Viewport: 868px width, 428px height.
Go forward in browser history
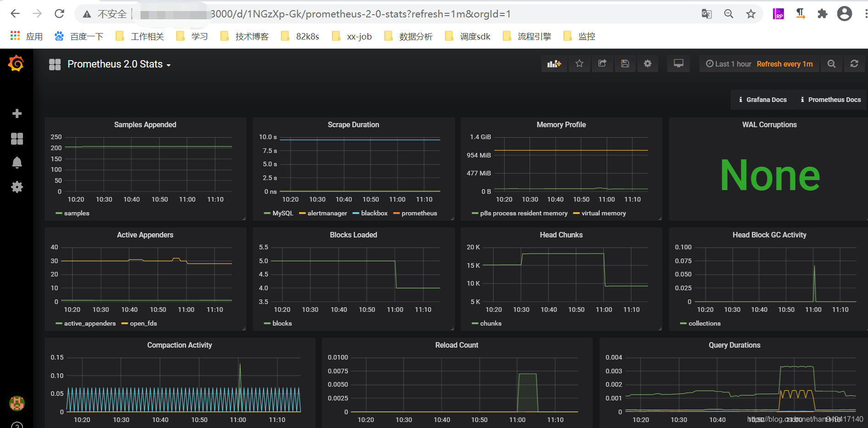[x=37, y=14]
